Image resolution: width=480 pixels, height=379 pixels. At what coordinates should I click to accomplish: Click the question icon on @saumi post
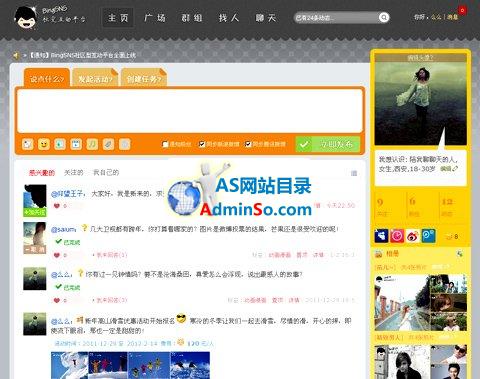coord(84,228)
